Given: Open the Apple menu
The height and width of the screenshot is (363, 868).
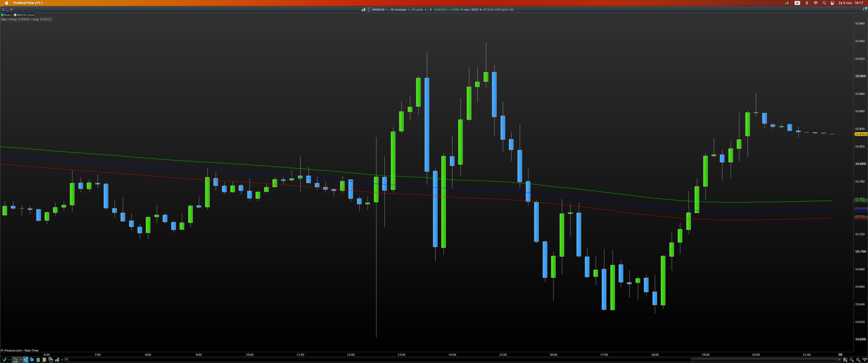Looking at the screenshot, I should point(6,3).
